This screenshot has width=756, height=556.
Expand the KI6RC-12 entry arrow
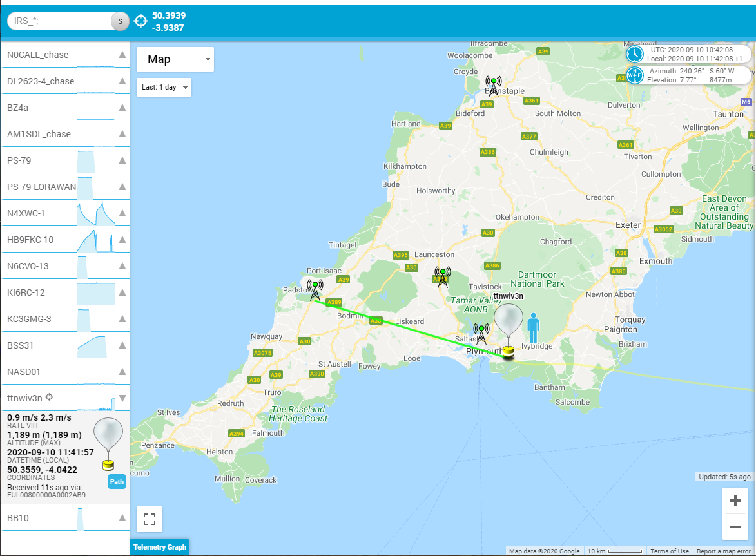pyautogui.click(x=122, y=292)
